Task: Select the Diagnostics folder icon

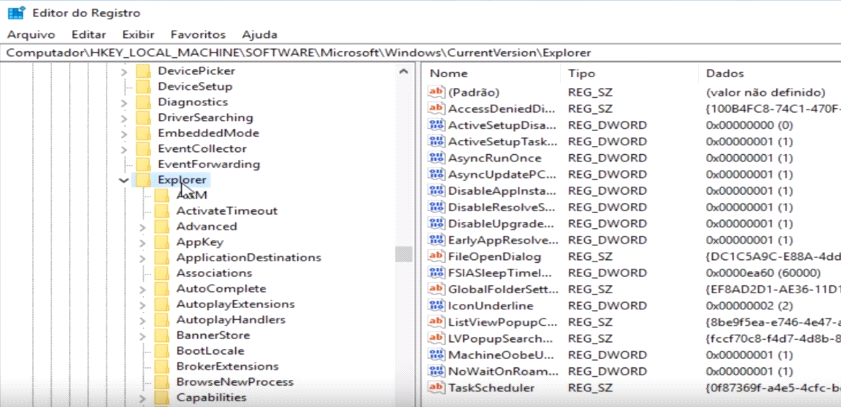Action: (x=143, y=102)
